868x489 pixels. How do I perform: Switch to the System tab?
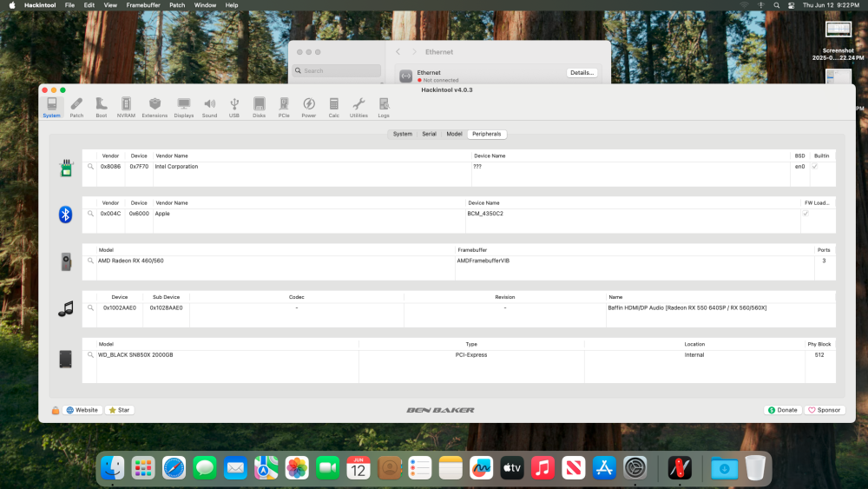coord(403,134)
